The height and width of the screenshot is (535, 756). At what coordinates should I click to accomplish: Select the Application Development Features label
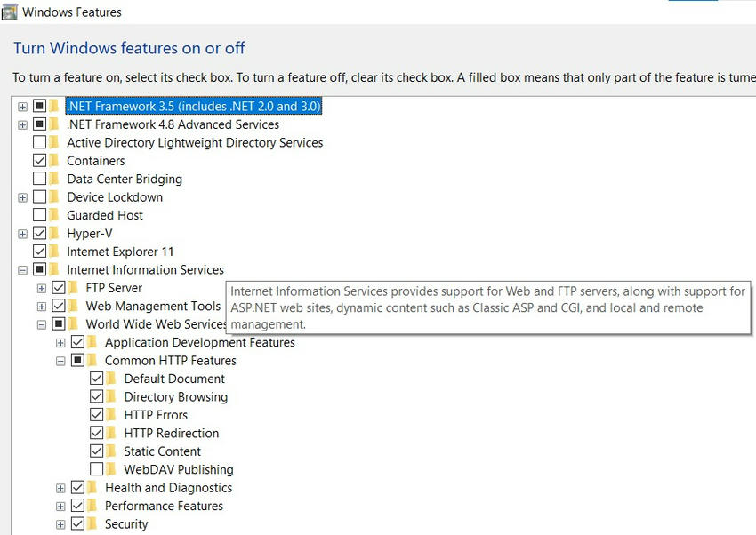point(199,342)
